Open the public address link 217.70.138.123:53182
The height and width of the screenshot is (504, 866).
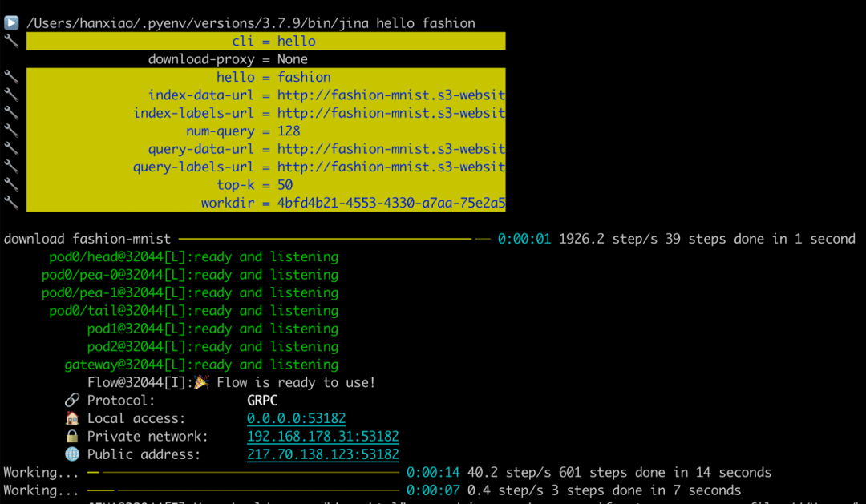pos(322,454)
